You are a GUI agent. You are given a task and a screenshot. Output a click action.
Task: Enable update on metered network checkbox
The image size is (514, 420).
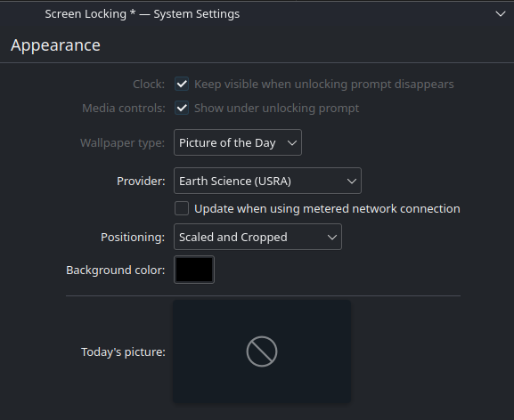click(182, 208)
